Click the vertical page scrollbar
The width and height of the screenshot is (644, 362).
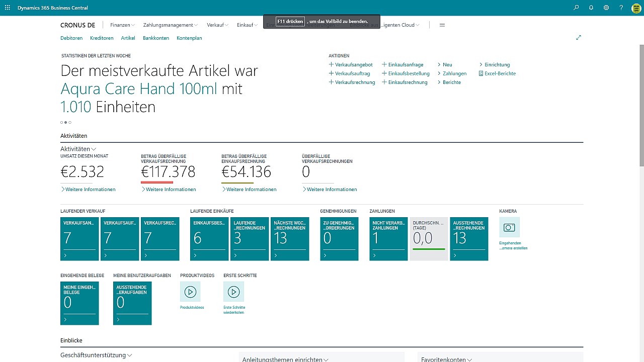tap(641, 105)
